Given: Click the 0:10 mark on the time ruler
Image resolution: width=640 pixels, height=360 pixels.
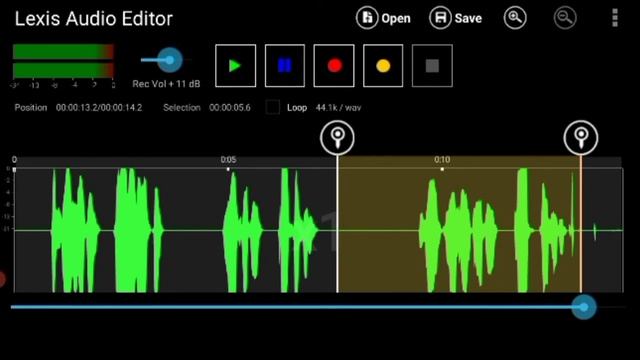Looking at the screenshot, I should (x=442, y=160).
